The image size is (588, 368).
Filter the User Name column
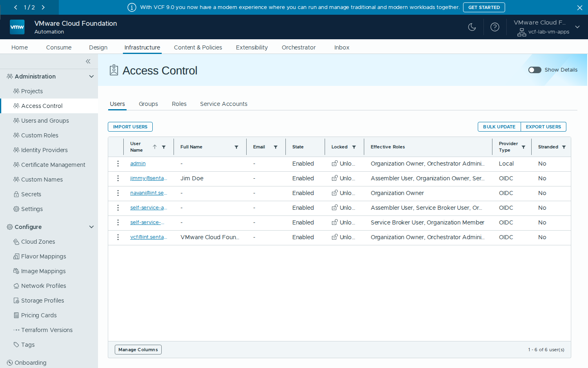164,147
